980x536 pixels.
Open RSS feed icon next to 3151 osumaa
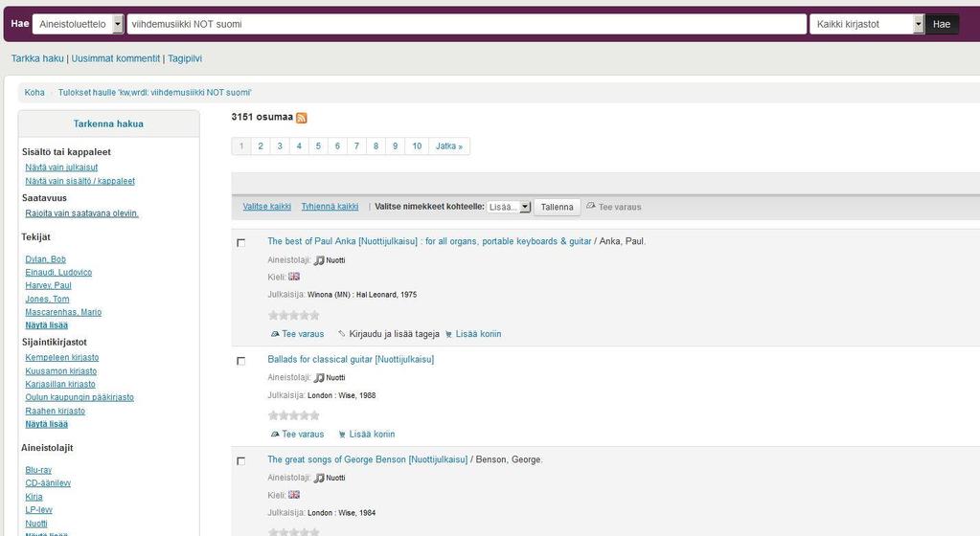[301, 118]
